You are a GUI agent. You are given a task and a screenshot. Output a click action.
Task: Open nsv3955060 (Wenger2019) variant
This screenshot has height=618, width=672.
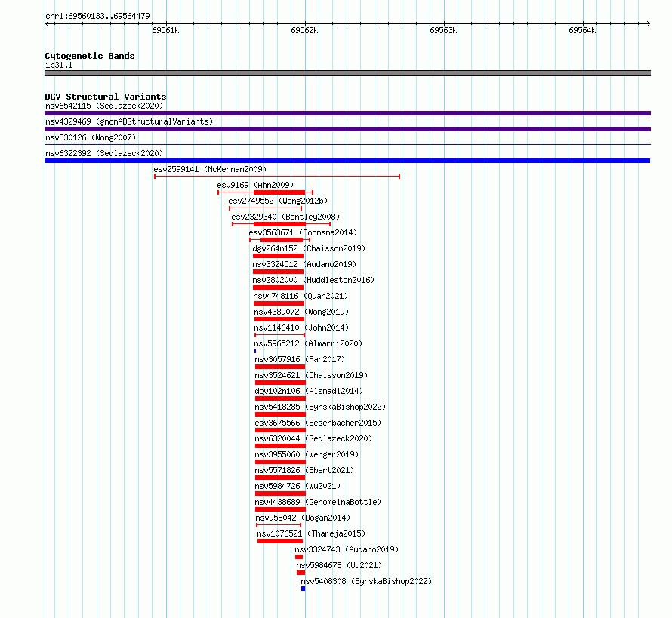[307, 454]
